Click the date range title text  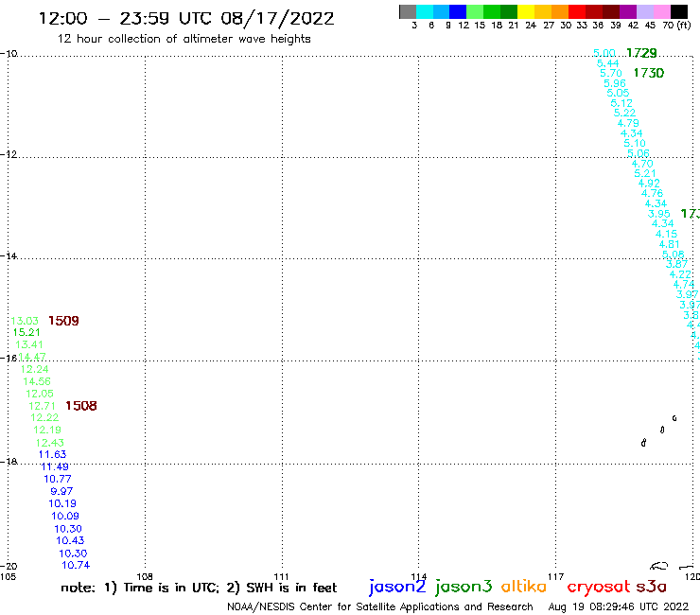coord(186,19)
